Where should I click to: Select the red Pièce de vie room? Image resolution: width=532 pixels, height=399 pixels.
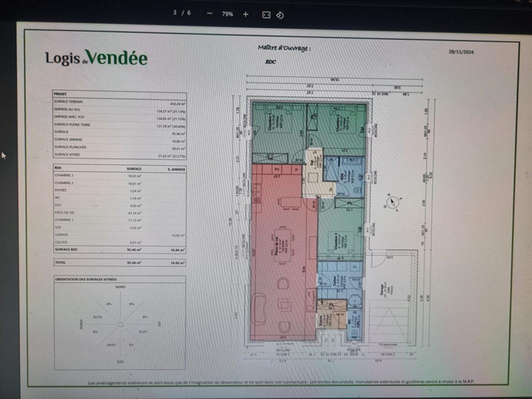(x=279, y=249)
